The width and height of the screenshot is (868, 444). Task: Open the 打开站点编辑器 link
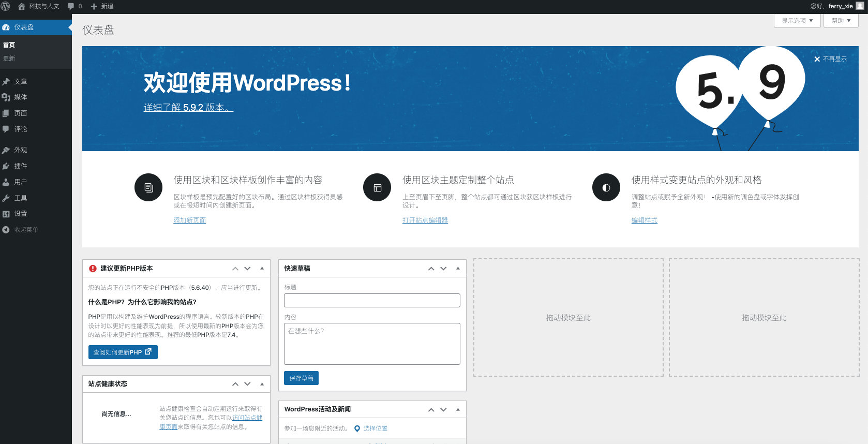(425, 220)
